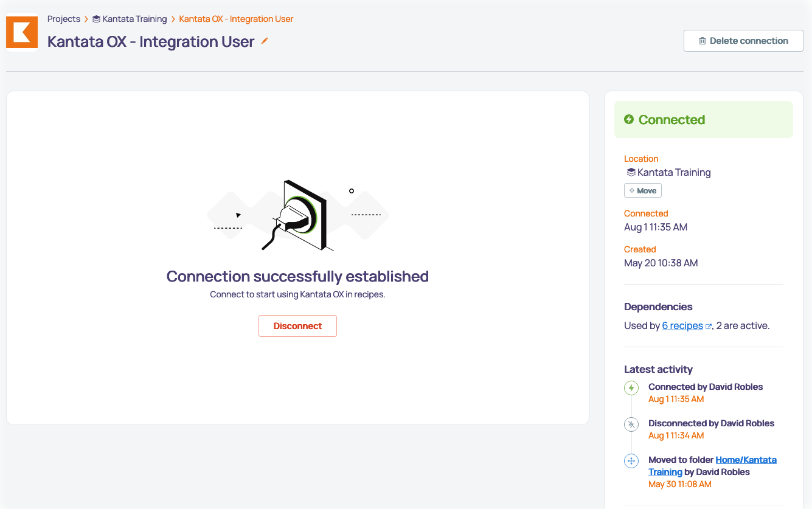Click the external link icon beside 6 recipes
The height and width of the screenshot is (509, 812).
(708, 327)
